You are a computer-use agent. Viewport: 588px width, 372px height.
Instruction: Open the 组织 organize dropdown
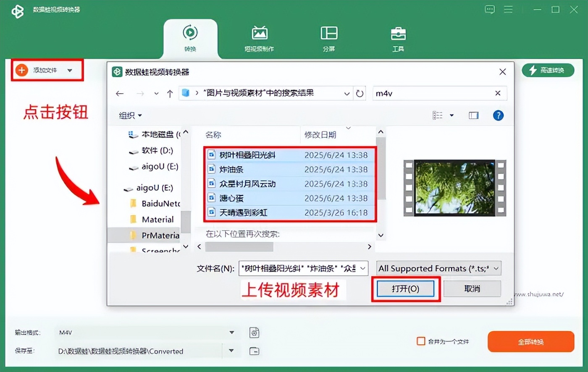(x=130, y=115)
